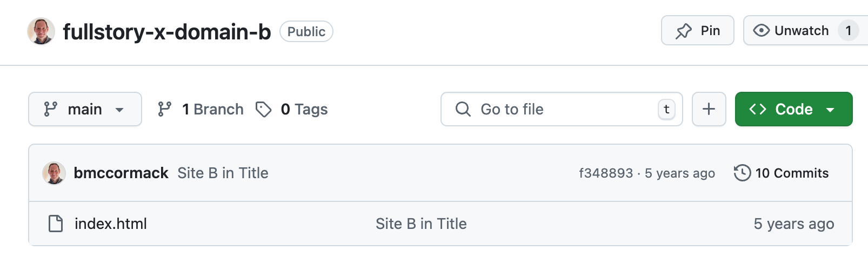Toggle Unwatch on the repository
The width and height of the screenshot is (868, 257).
[x=792, y=31]
